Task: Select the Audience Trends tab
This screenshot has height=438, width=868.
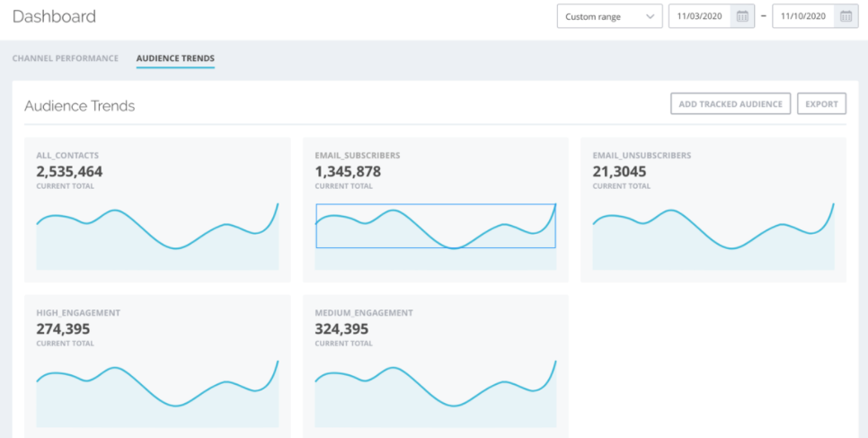Action: tap(175, 58)
